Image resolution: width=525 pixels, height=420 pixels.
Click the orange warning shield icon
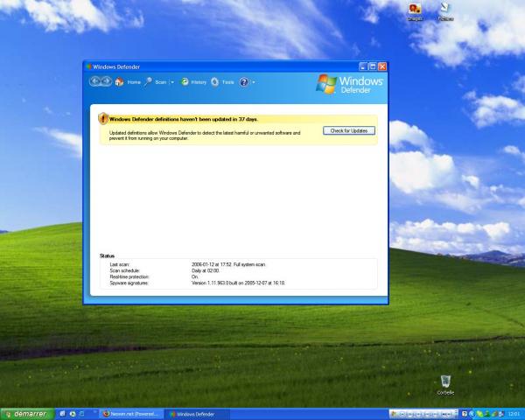[103, 119]
